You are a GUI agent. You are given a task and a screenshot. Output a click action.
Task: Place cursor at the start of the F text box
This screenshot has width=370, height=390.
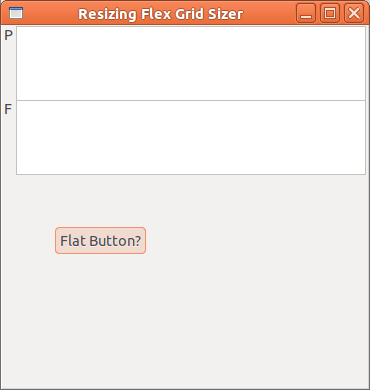click(19, 105)
